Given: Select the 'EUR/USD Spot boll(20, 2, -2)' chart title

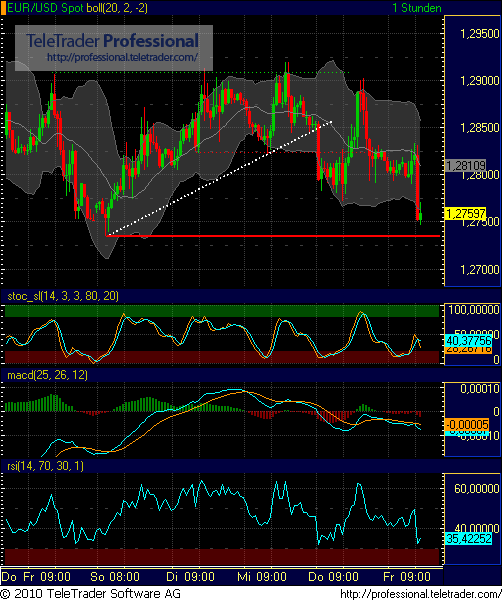Looking at the screenshot, I should point(77,8).
